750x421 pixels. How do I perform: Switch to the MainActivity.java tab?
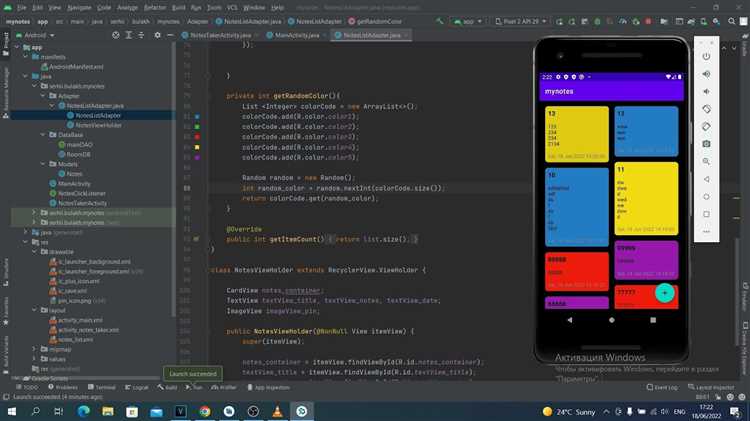click(297, 35)
